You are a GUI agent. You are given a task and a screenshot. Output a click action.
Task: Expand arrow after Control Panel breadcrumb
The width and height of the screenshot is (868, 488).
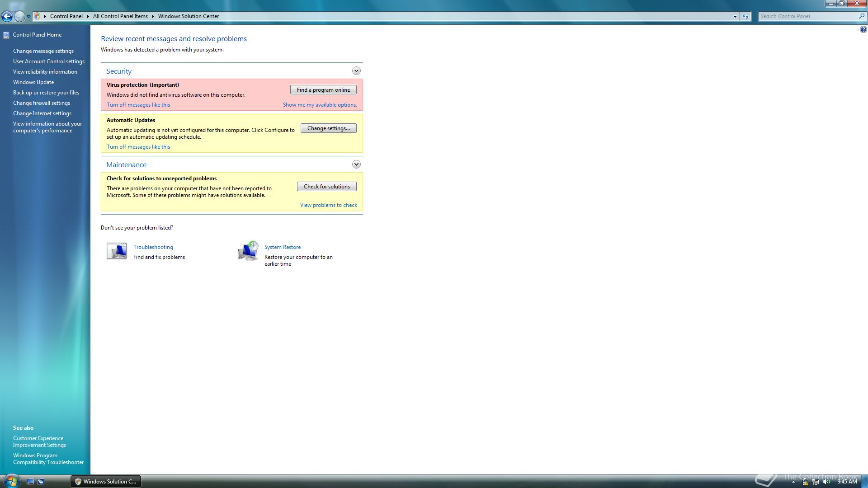tap(88, 16)
